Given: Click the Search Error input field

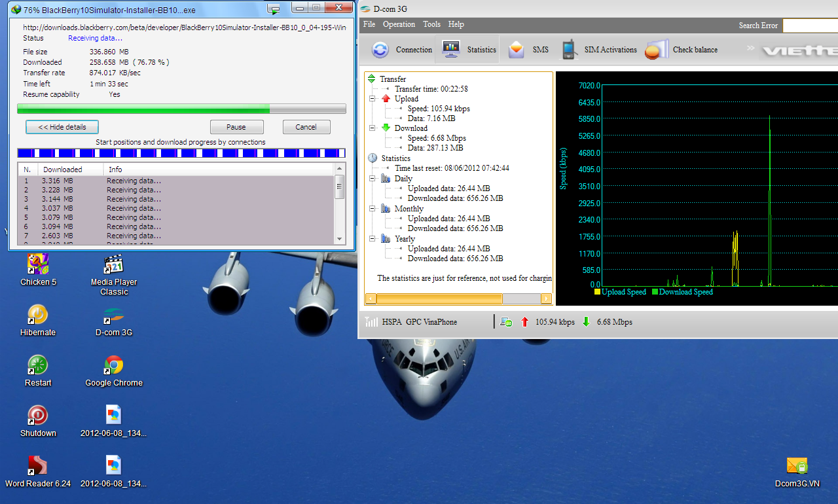Looking at the screenshot, I should (811, 26).
